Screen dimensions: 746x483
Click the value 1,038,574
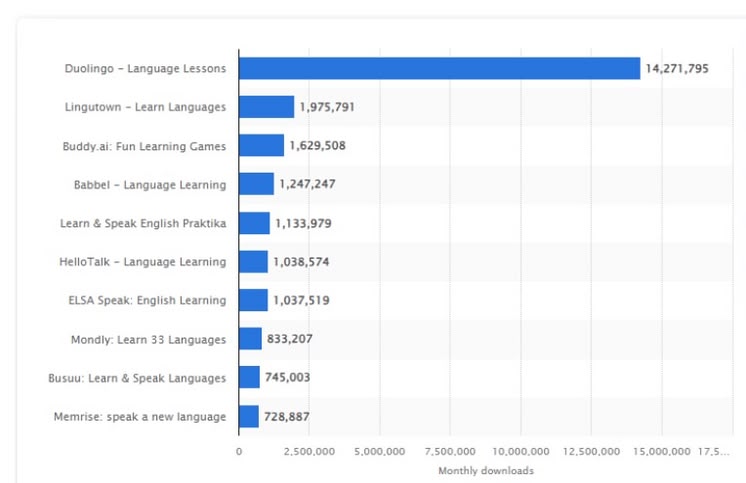[301, 262]
